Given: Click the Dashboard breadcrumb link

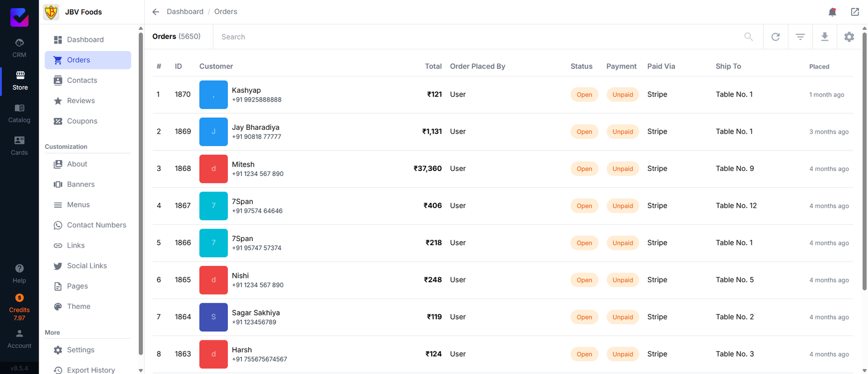Looking at the screenshot, I should coord(185,11).
